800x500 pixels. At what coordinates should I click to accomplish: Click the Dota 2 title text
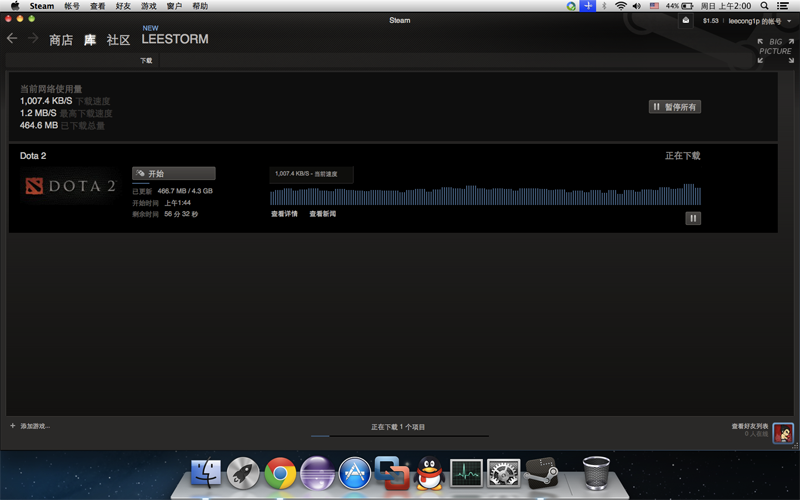33,156
